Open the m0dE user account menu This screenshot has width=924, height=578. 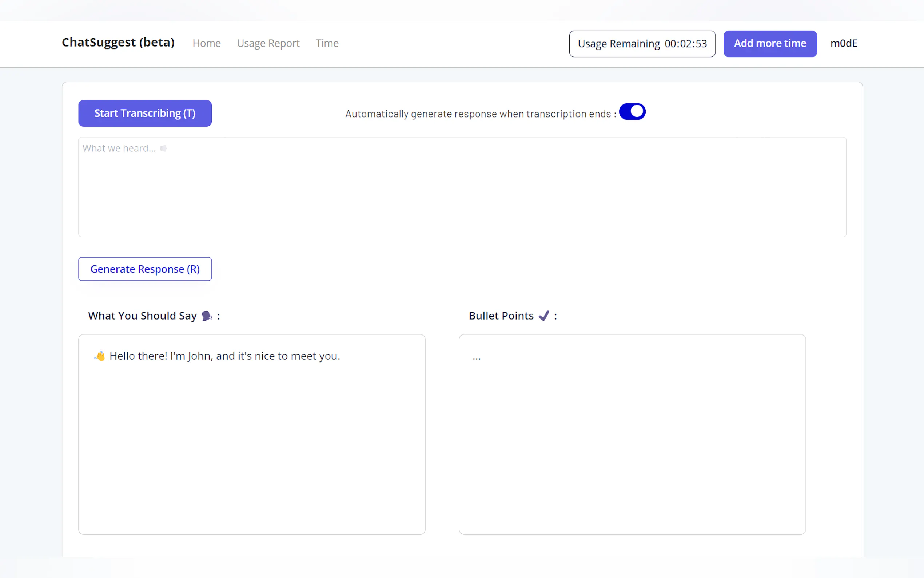(843, 44)
